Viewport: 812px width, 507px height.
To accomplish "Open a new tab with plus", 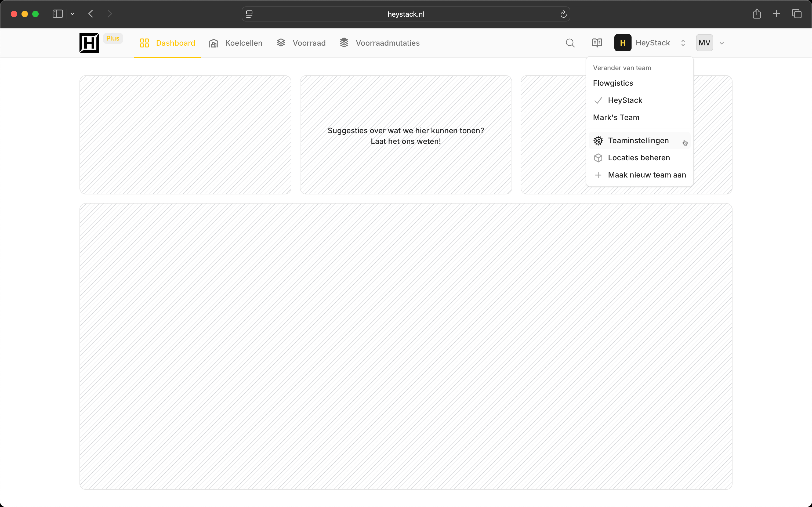I will [x=777, y=14].
